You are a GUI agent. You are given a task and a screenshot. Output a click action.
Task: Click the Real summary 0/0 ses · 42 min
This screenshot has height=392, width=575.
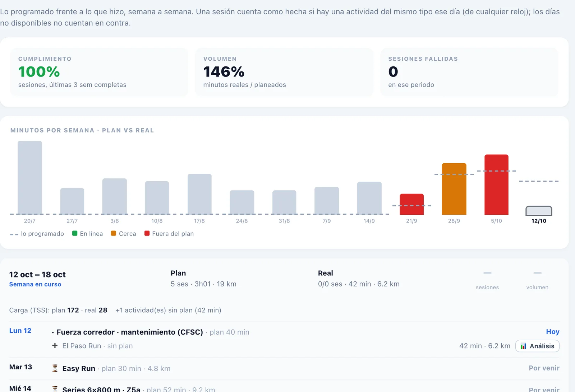pyautogui.click(x=359, y=284)
